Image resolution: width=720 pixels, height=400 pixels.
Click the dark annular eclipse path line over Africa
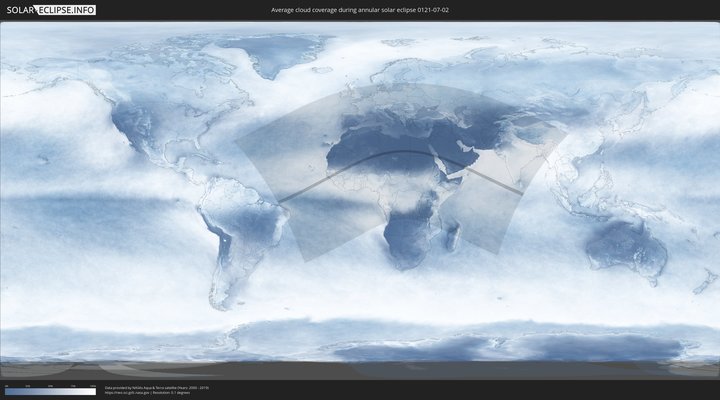(400, 152)
